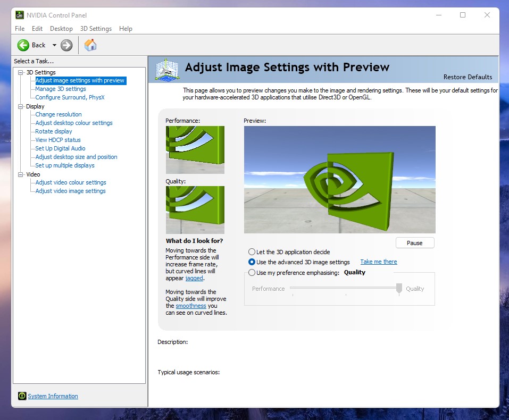This screenshot has width=509, height=420.
Task: Collapse the Display tree node
Action: click(x=20, y=106)
